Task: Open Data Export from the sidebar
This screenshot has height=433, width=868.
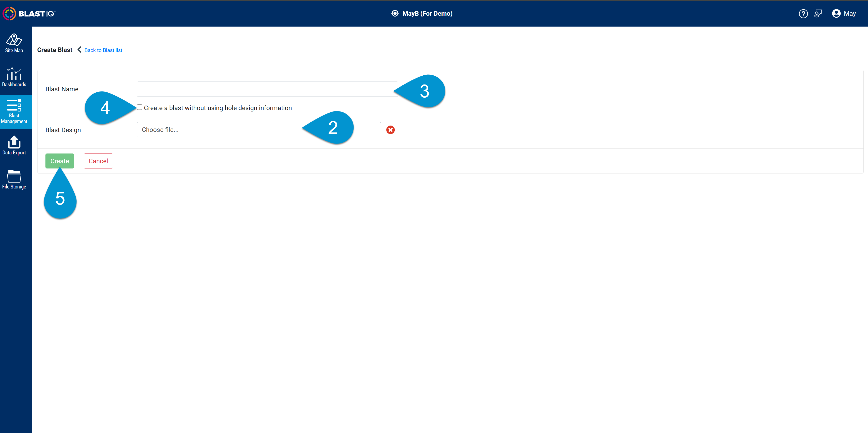Action: pos(14,146)
